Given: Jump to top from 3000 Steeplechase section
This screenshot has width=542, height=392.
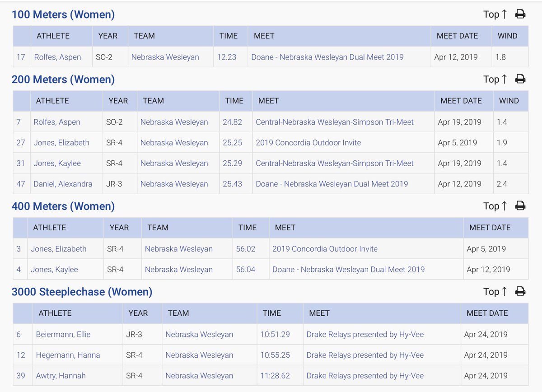Looking at the screenshot, I should pyautogui.click(x=495, y=292).
